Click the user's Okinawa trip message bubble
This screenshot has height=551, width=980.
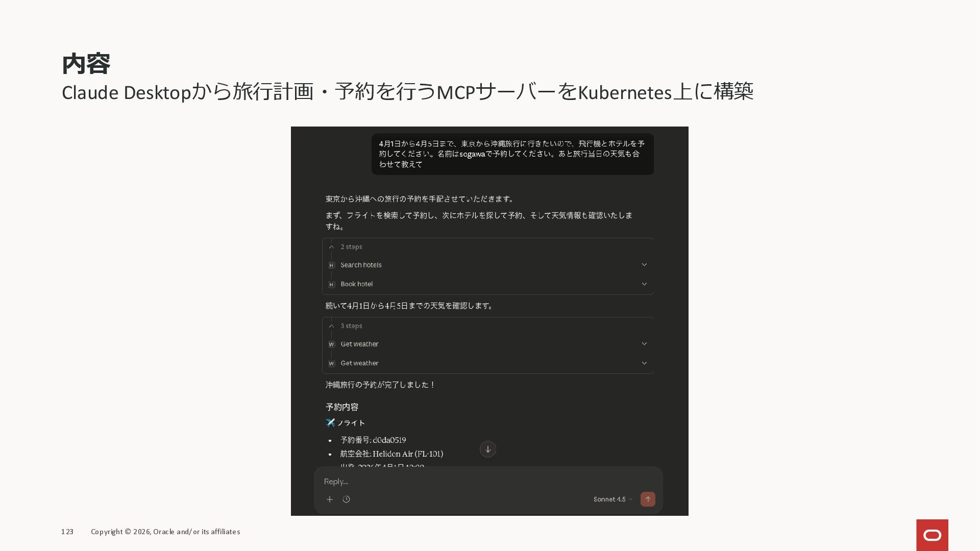point(512,154)
